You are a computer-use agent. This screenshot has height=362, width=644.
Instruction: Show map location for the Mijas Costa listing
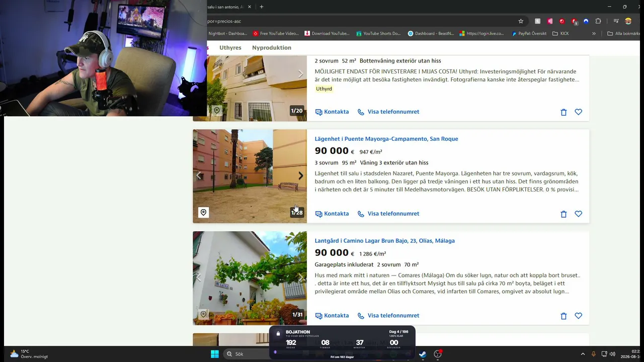point(216,111)
